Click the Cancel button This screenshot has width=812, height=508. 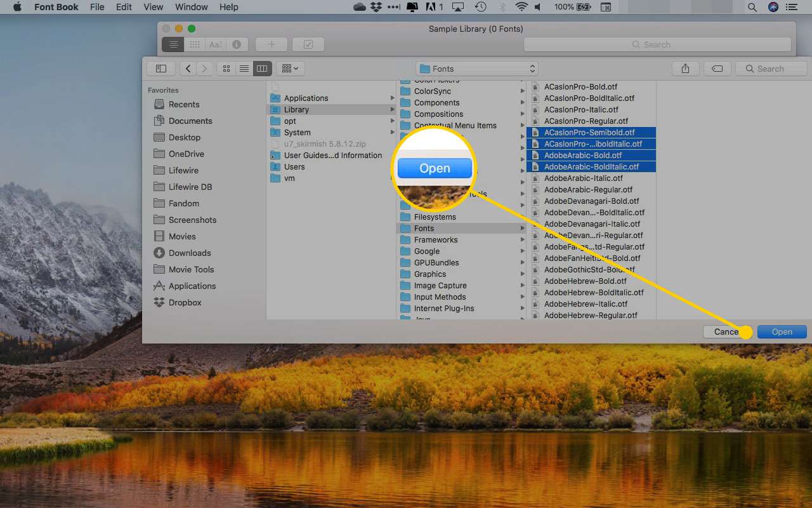tap(728, 331)
